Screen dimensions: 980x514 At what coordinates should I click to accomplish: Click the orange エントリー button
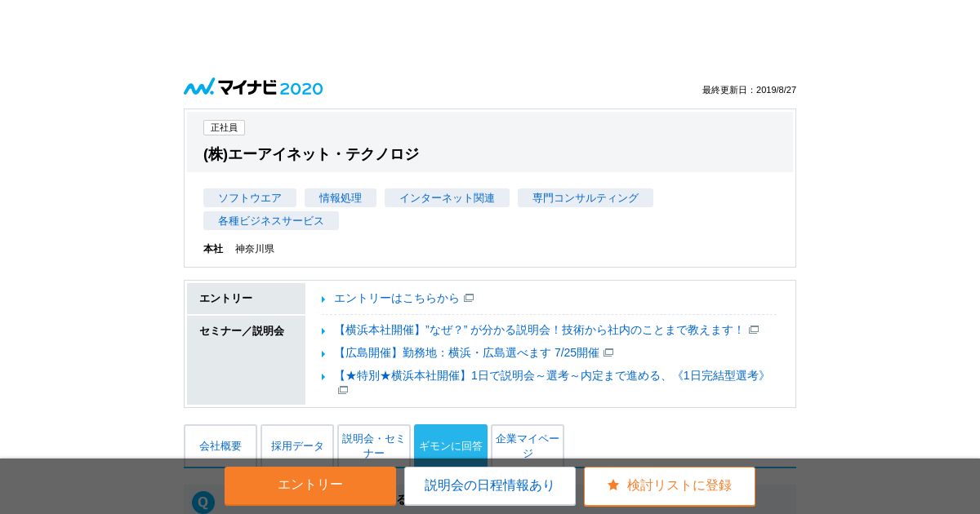[x=310, y=485]
